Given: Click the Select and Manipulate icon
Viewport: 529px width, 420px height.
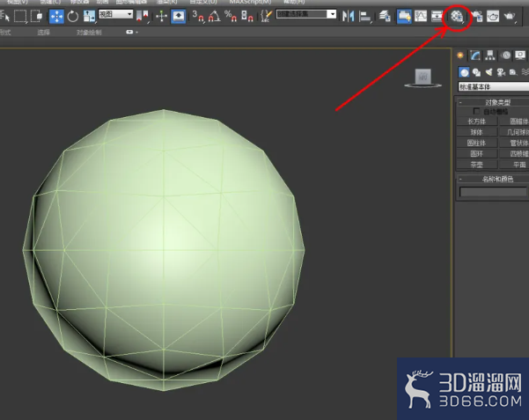Looking at the screenshot, I should 162,16.
